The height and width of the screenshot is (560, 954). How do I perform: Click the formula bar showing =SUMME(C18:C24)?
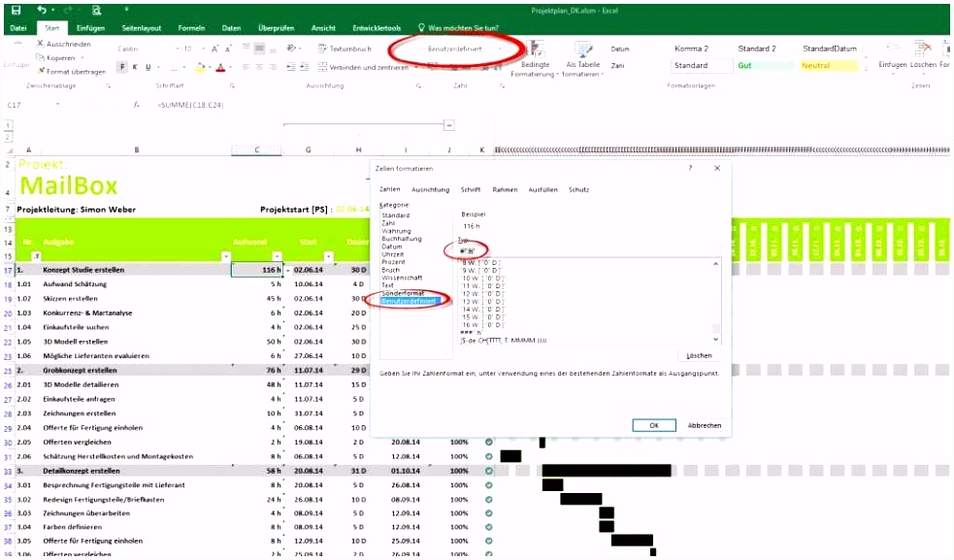tap(190, 105)
